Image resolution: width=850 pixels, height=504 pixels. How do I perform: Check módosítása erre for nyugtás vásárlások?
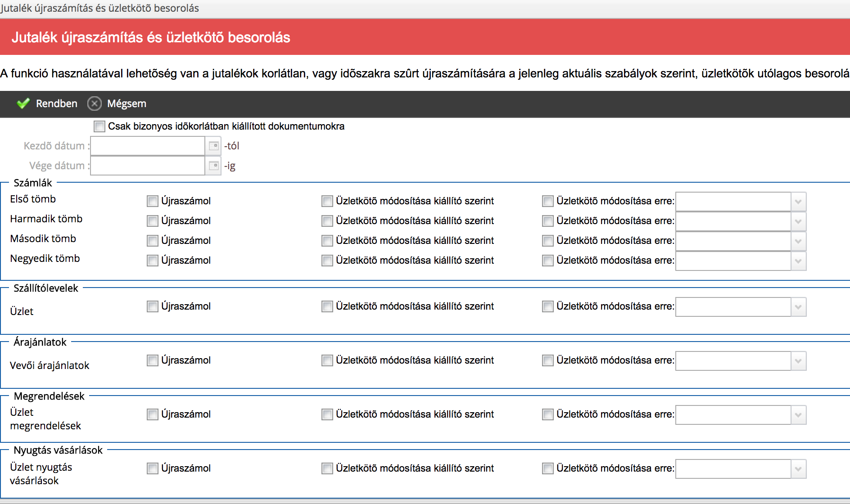(x=548, y=468)
